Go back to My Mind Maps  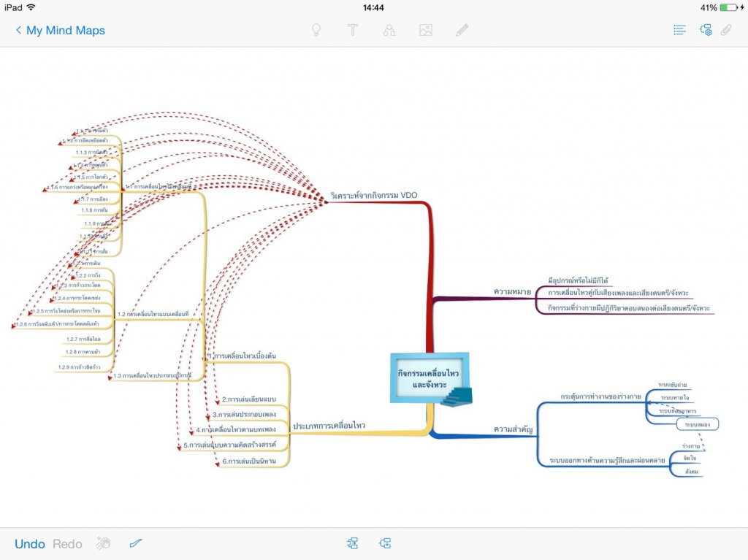point(60,30)
